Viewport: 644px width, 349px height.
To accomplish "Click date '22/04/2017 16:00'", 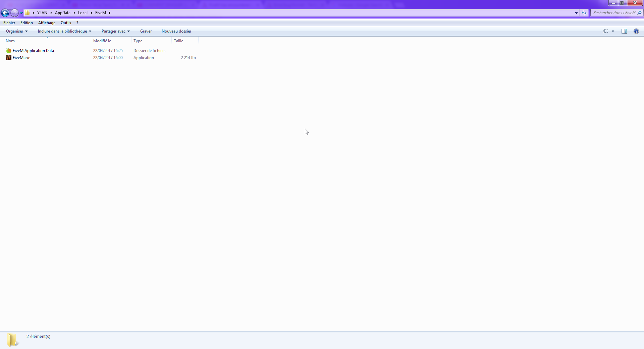I will pyautogui.click(x=108, y=58).
